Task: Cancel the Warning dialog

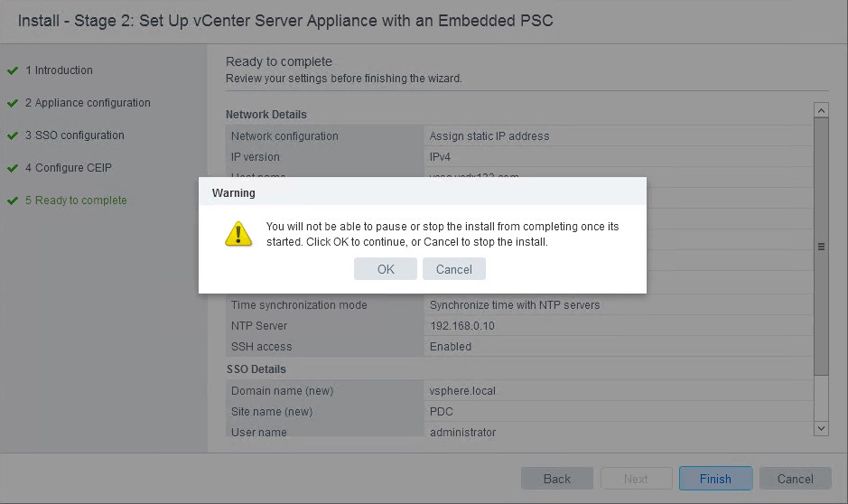Action: click(x=453, y=269)
